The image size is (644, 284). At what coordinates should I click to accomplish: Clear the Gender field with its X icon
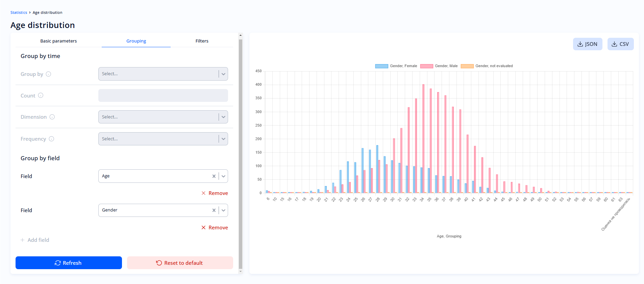[214, 210]
